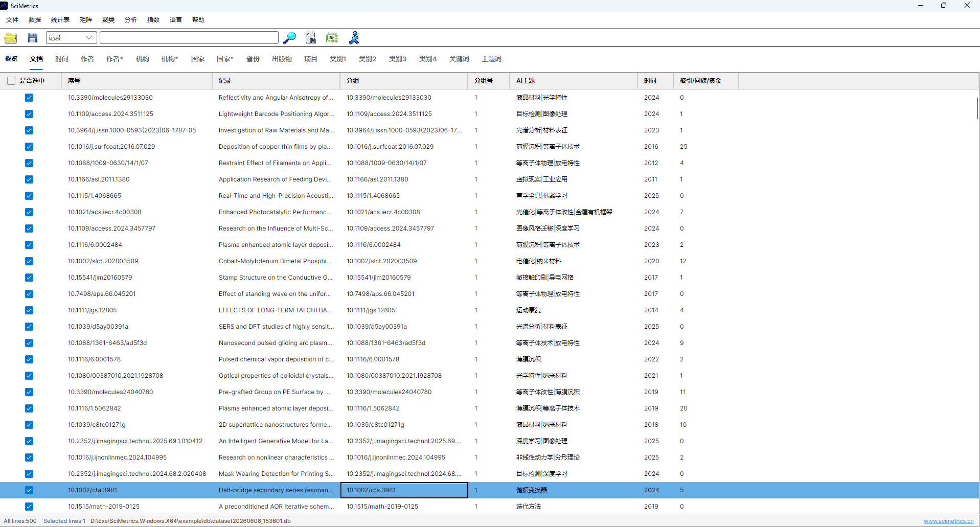Switch to the 关键词 tab
980x527 pixels.
click(x=459, y=59)
